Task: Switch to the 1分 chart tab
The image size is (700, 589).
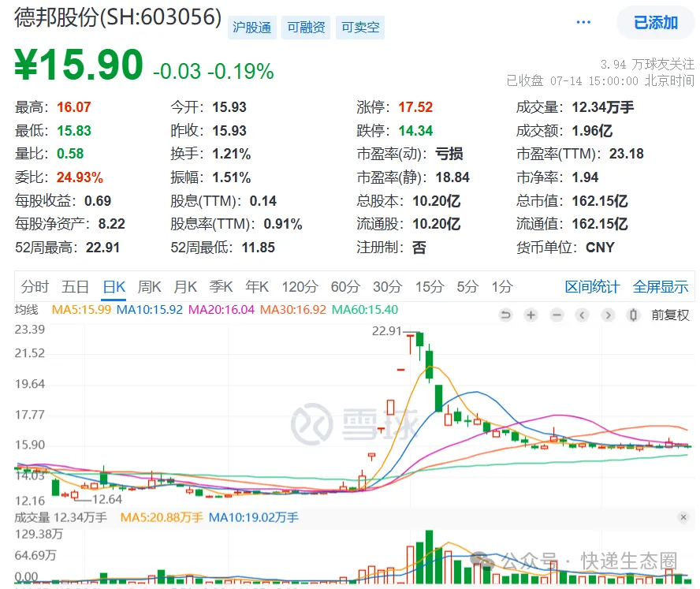Action: coord(502,287)
